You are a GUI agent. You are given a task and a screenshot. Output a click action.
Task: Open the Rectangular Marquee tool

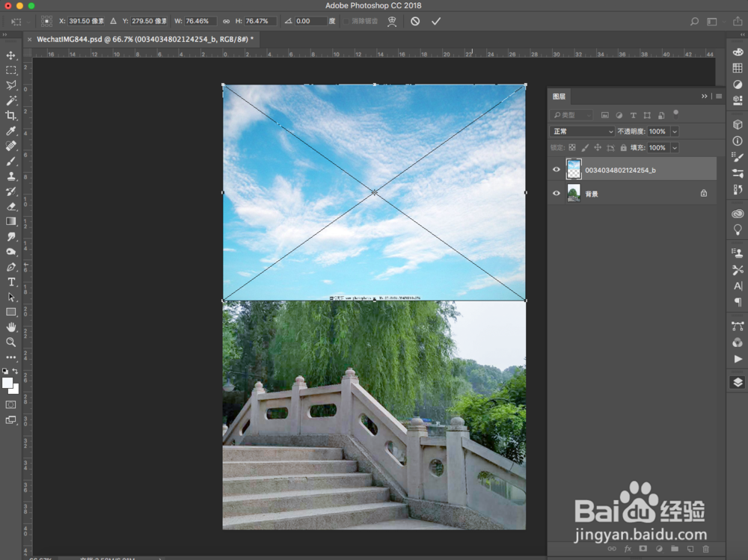point(10,70)
